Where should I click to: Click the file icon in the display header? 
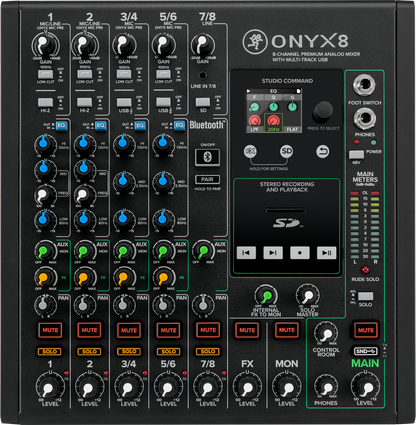(x=298, y=91)
